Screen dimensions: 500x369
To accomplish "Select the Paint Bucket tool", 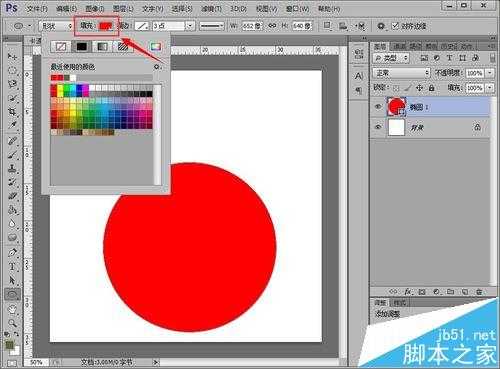I will point(12,209).
